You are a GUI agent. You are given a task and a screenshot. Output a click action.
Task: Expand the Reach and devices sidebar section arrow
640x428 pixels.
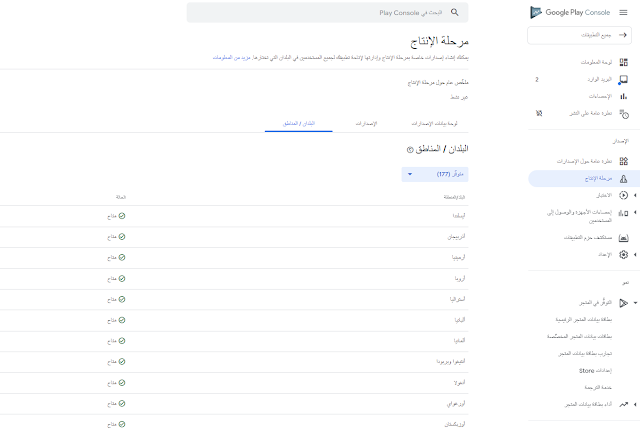click(635, 213)
